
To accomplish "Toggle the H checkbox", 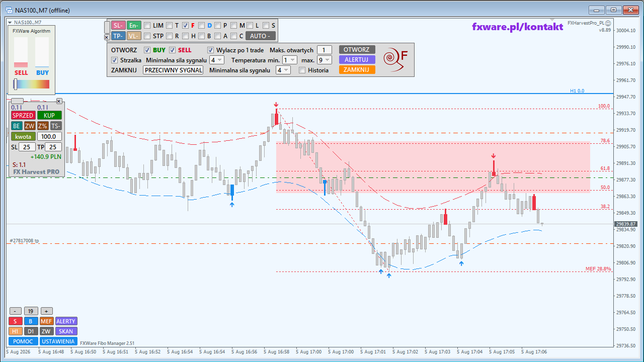I will coord(185,36).
